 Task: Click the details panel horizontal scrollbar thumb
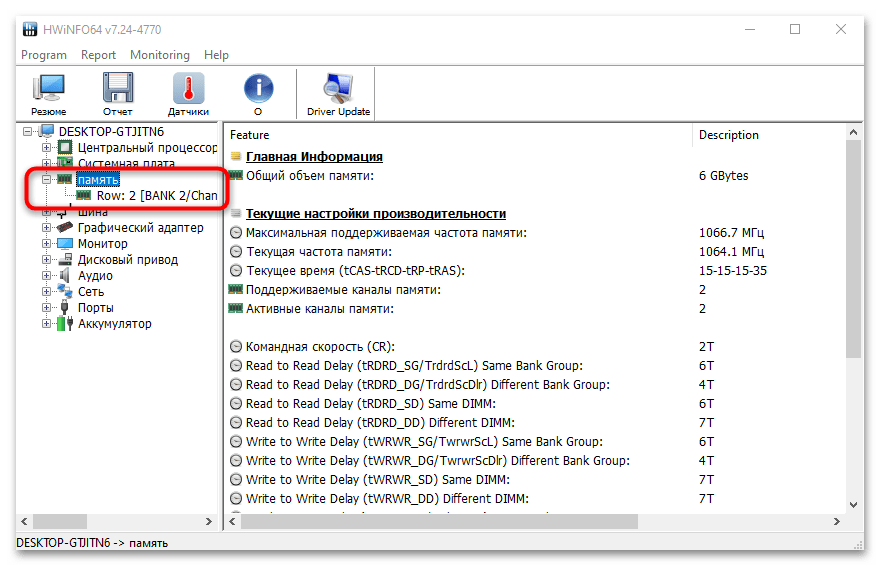coord(439,522)
